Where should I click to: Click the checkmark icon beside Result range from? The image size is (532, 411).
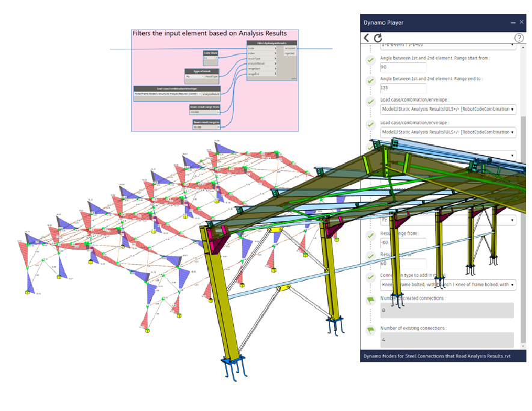click(370, 236)
